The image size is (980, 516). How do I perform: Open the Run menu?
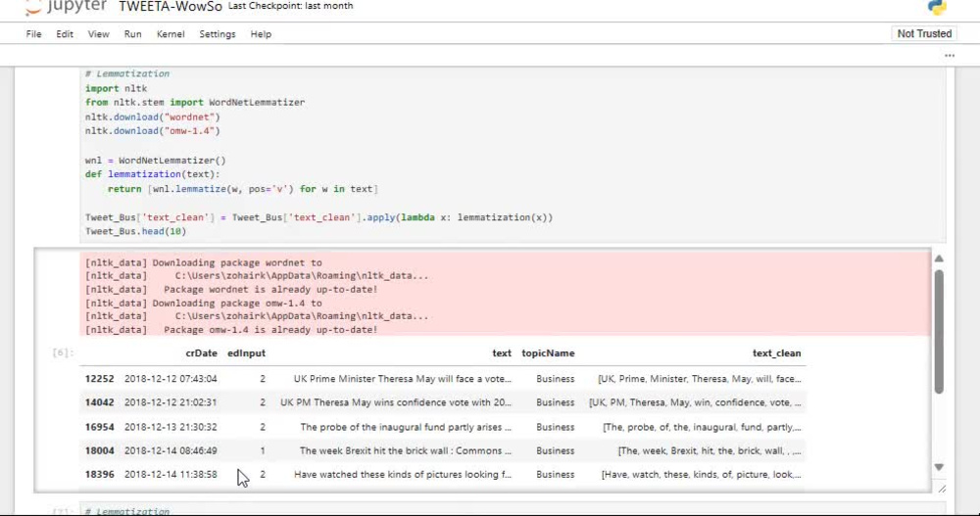tap(132, 34)
